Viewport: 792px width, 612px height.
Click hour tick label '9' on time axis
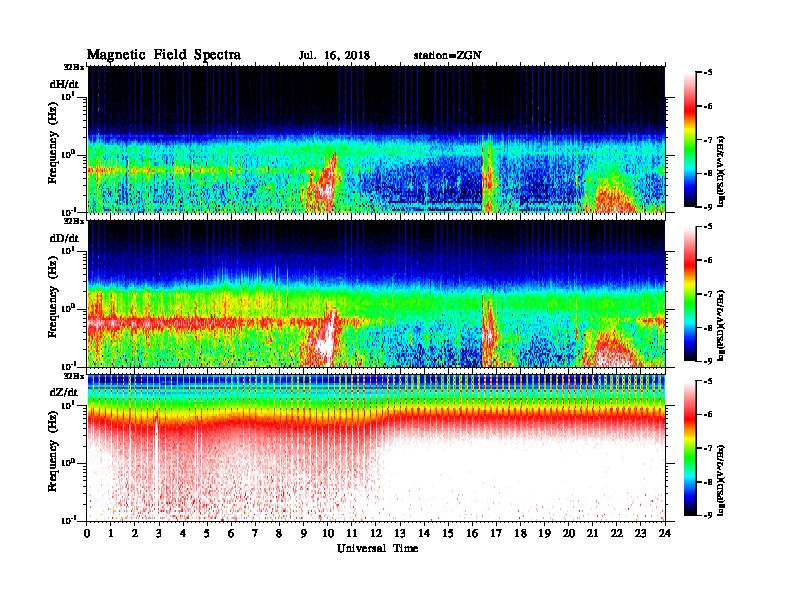pos(304,534)
